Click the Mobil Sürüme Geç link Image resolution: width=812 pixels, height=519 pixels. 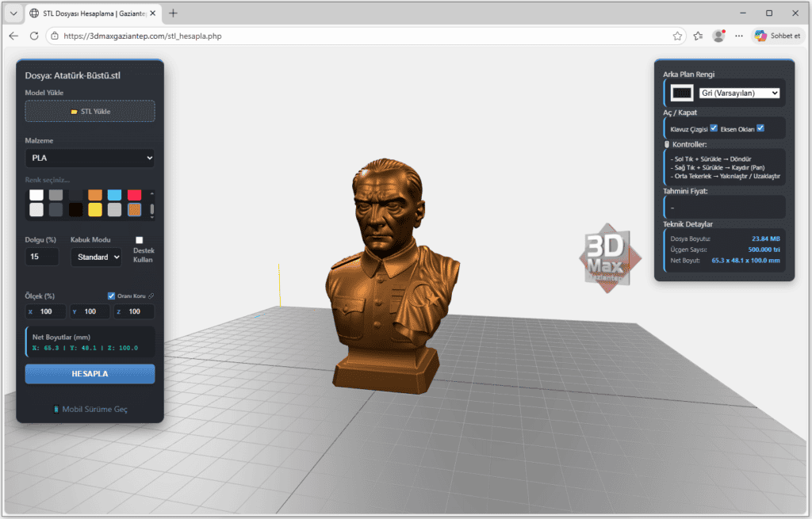(95, 410)
